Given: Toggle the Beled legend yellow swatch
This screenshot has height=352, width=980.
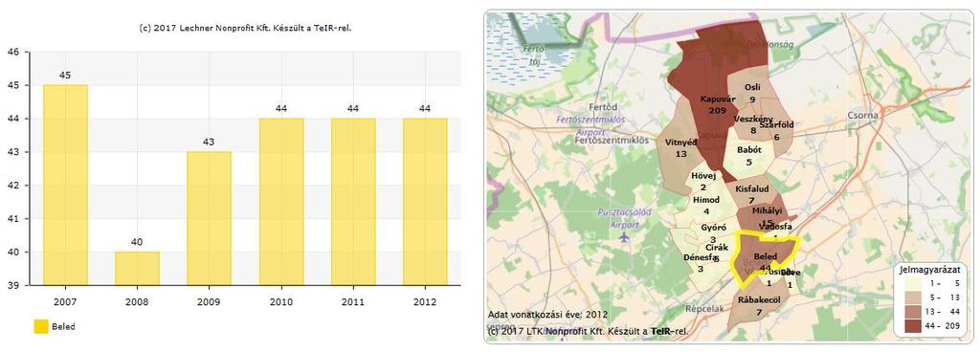Looking at the screenshot, I should point(40,326).
